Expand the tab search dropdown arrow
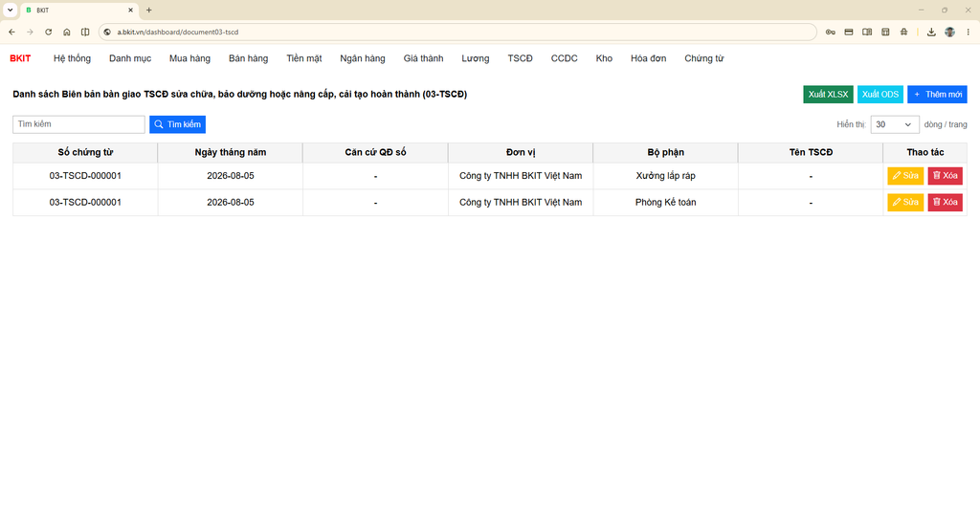 10,10
